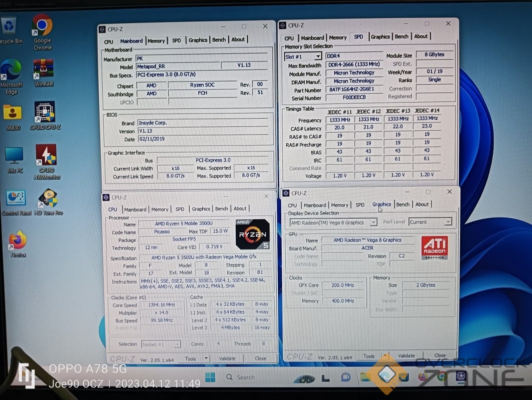532x400 pixels.
Task: Select the Firefox desktop shortcut
Action: (x=18, y=244)
